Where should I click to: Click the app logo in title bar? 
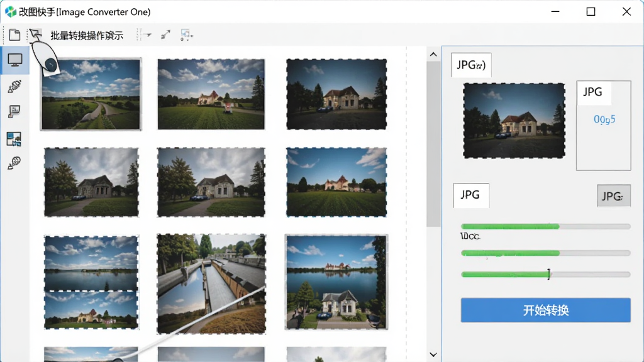coord(11,12)
